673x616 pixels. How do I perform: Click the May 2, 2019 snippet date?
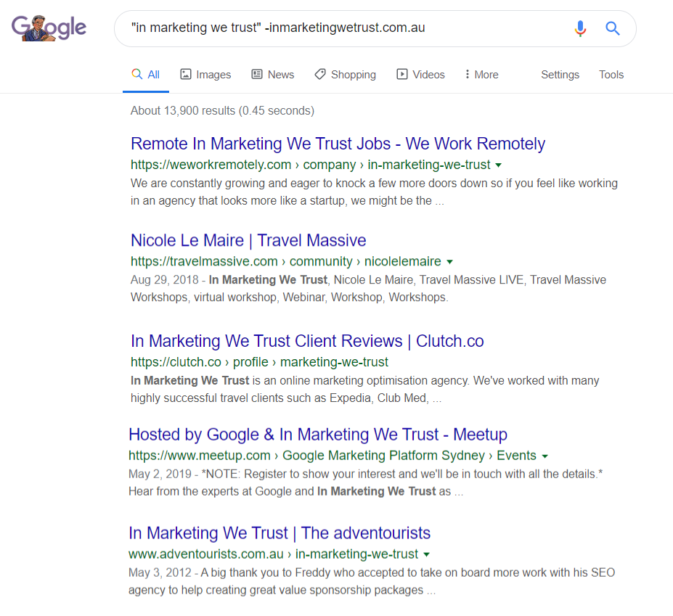click(160, 474)
